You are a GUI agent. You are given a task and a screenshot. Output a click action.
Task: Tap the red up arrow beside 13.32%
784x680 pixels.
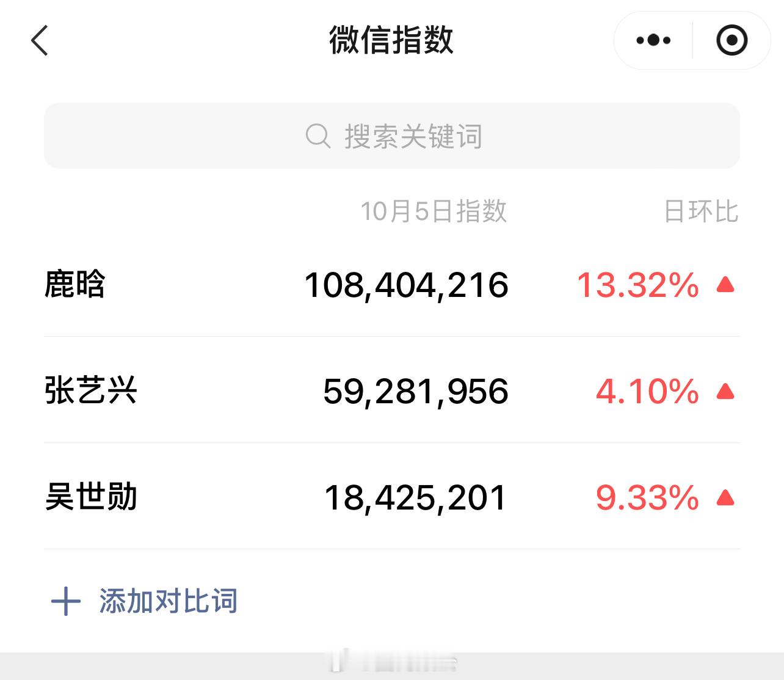pos(725,285)
